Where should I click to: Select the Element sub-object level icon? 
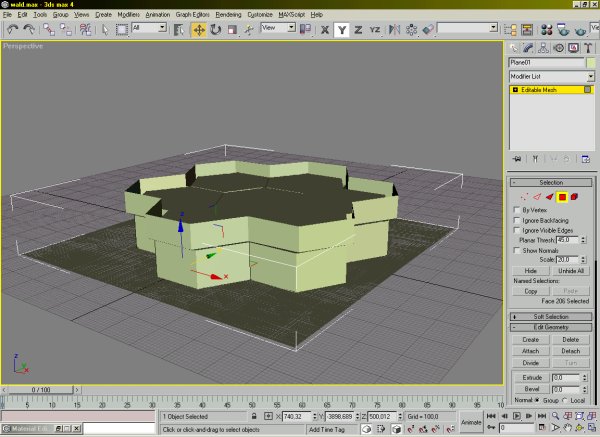[x=576, y=197]
